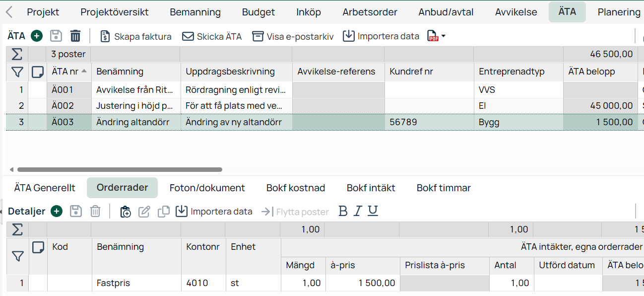The height and width of the screenshot is (296, 644).
Task: Open filter funnel in ÄTA grid
Action: pos(17,72)
